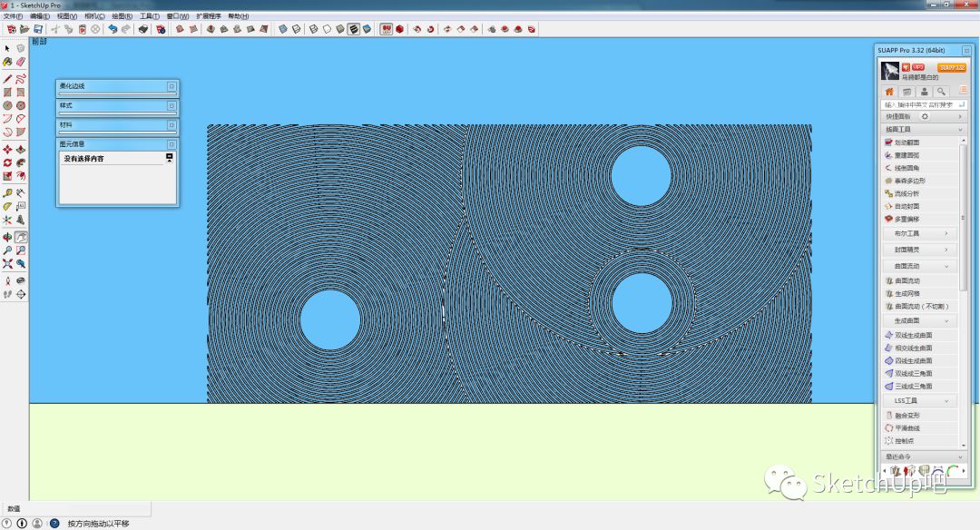Activate the Rotate tool
The image size is (980, 530).
[x=7, y=162]
